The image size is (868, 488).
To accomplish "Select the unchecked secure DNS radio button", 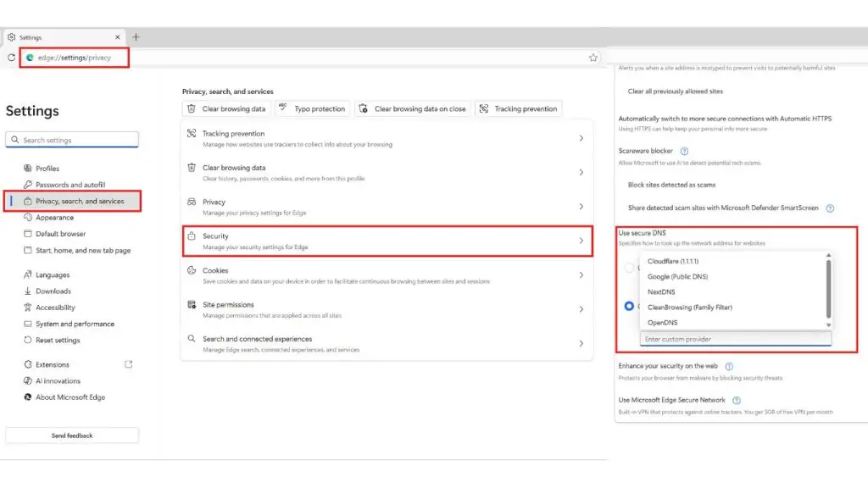I will [629, 268].
